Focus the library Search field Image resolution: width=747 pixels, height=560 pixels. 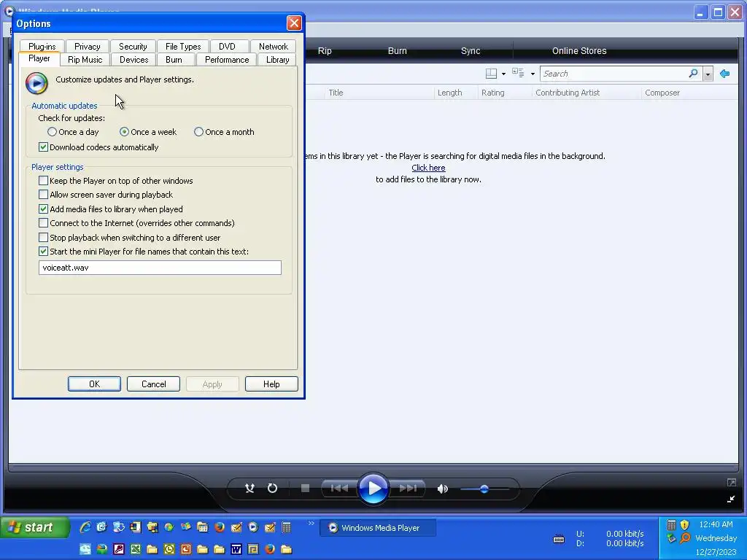tap(614, 74)
